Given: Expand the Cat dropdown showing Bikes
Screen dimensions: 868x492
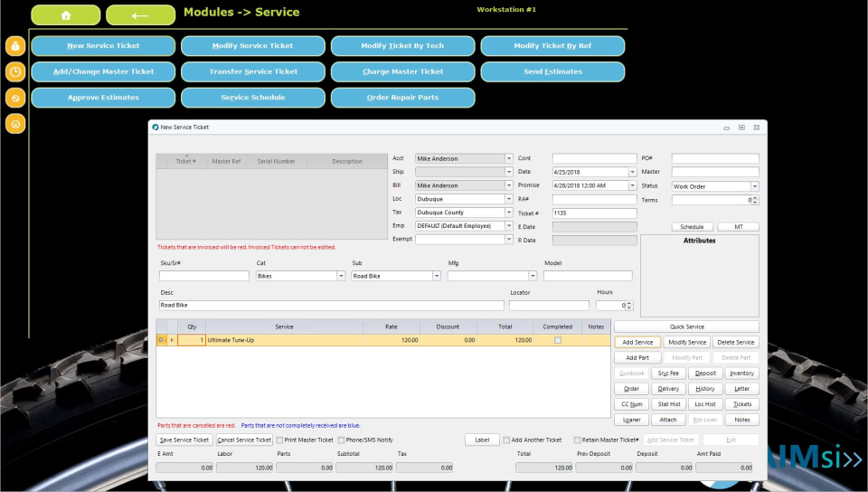Looking at the screenshot, I should click(x=341, y=276).
